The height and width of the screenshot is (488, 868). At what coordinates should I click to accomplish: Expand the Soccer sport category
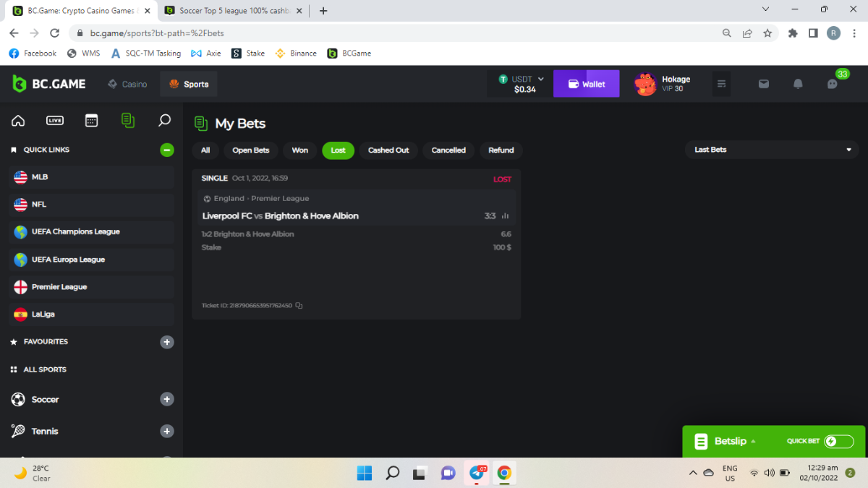[166, 399]
